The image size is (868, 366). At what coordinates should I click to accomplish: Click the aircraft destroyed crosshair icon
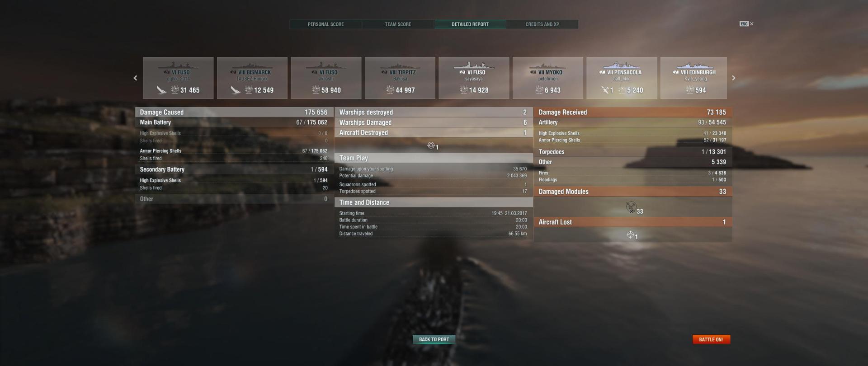(431, 145)
